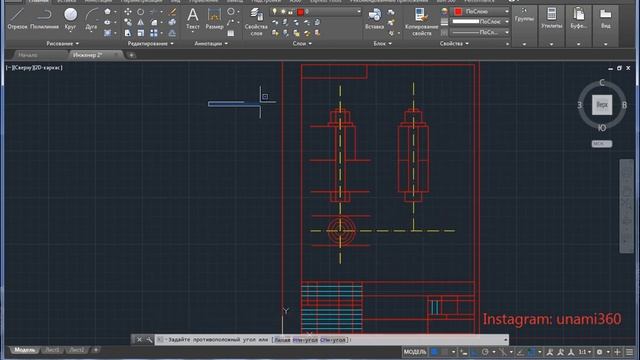This screenshot has height=360, width=640.
Task: Open the layer name dropdown list
Action: tap(359, 12)
